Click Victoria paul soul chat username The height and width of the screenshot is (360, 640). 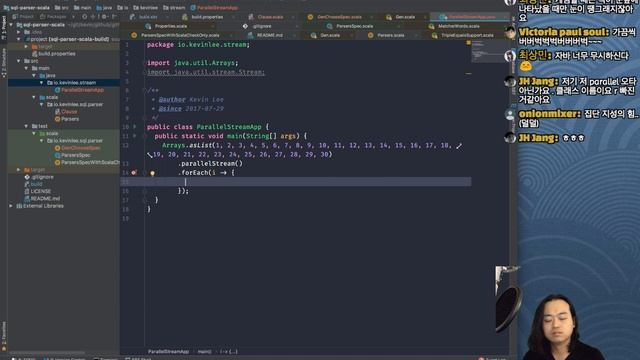click(x=564, y=32)
